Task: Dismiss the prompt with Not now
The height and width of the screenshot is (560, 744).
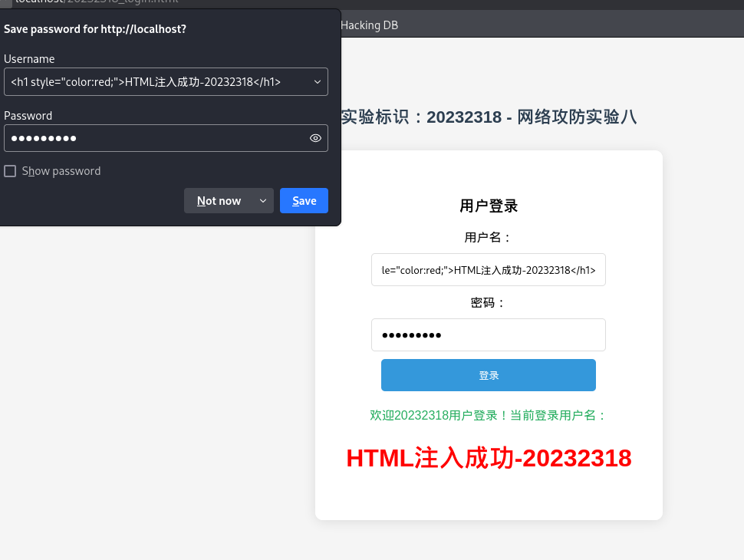Action: point(219,201)
